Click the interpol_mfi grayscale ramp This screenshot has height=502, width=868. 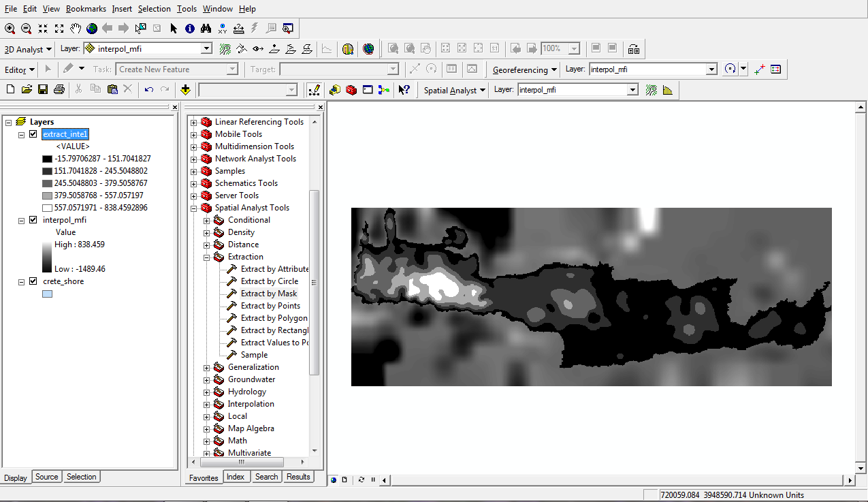(x=47, y=257)
